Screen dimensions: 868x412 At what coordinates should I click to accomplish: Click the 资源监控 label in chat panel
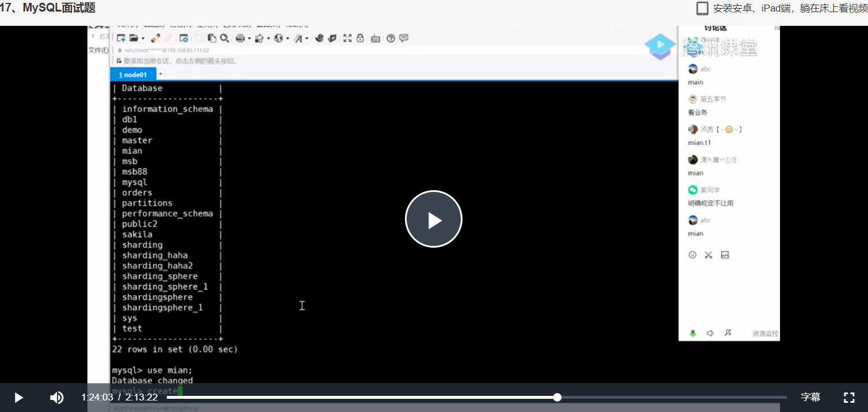[765, 333]
